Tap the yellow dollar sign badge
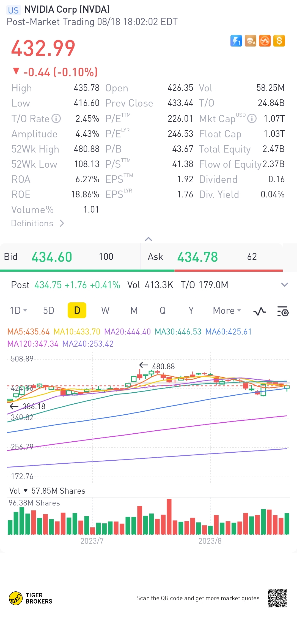The height and width of the screenshot is (644, 297). coord(279,41)
